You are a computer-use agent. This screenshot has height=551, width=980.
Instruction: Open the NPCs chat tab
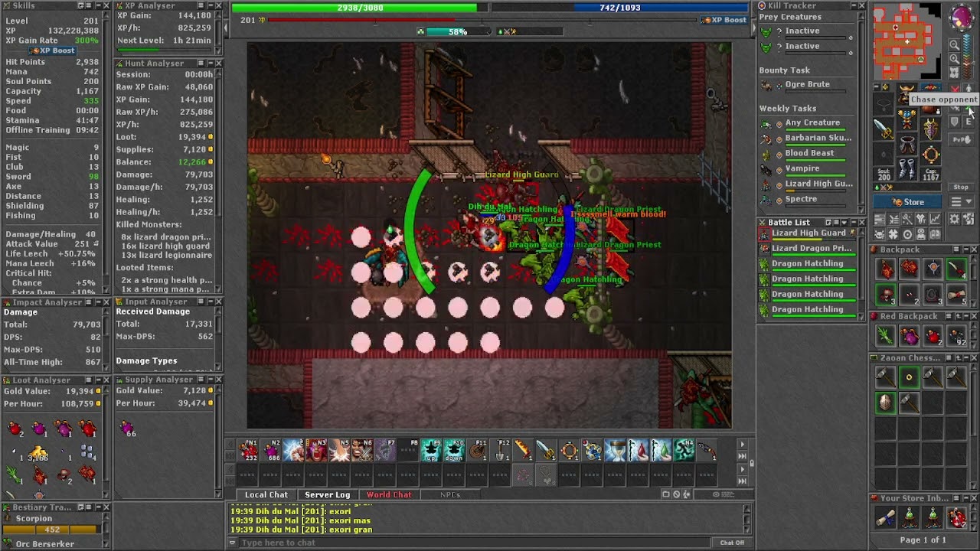tap(450, 494)
